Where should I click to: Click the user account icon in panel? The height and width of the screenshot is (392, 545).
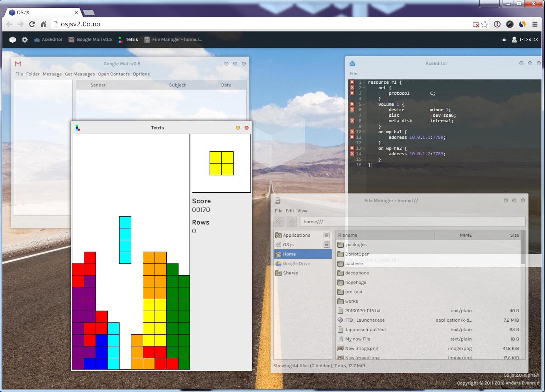pyautogui.click(x=514, y=40)
